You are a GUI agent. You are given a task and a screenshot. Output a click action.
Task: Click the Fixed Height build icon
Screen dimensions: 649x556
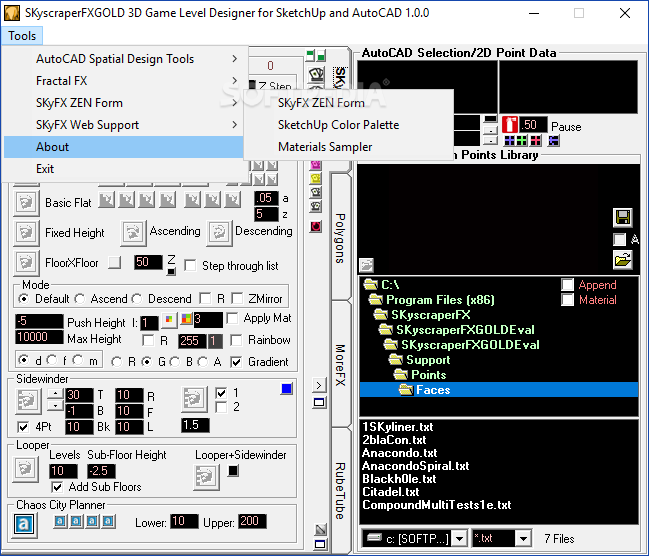pos(26,232)
